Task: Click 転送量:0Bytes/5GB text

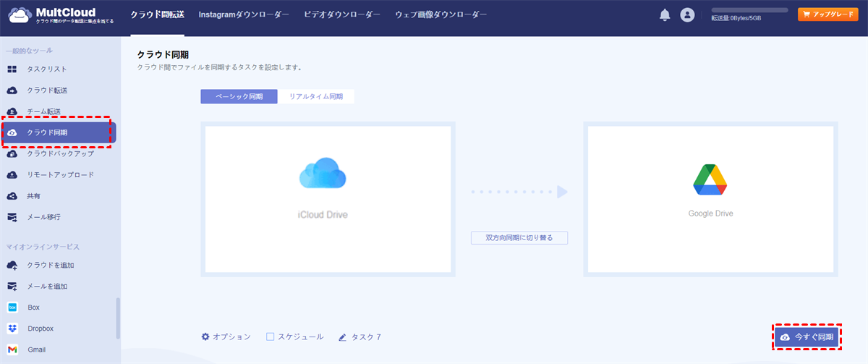Action: coord(736,20)
